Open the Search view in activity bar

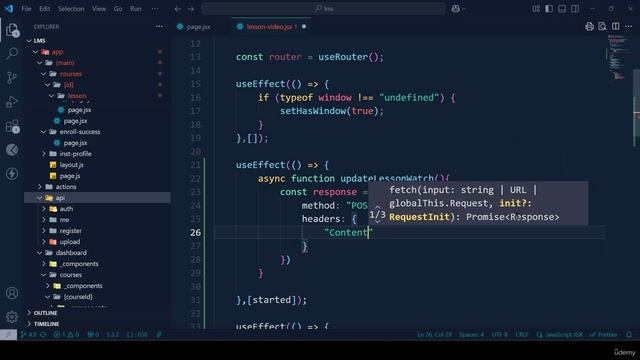pos(12,53)
